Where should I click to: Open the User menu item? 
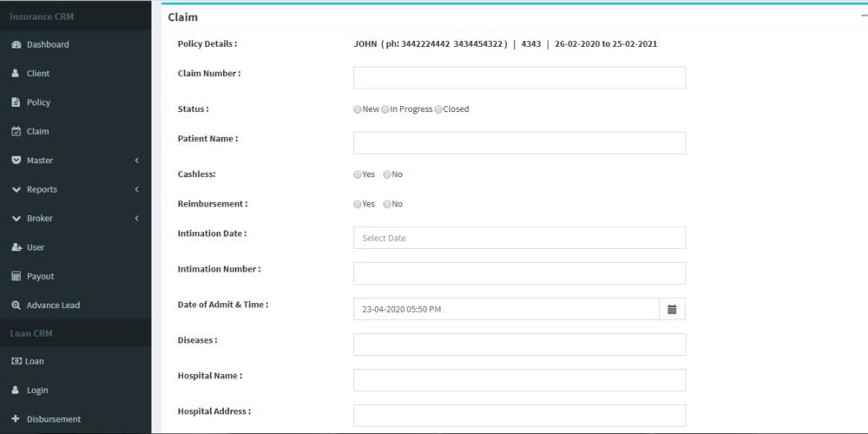pos(35,247)
